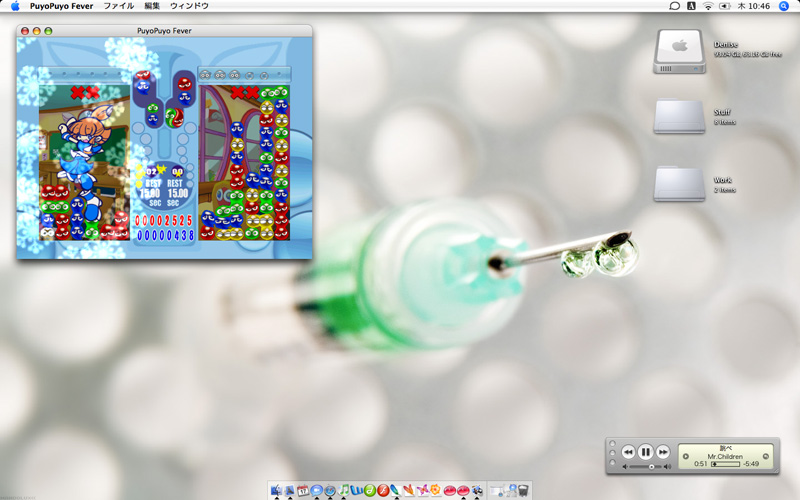Open iChat from the Dock
This screenshot has height=500, width=800.
point(316,490)
